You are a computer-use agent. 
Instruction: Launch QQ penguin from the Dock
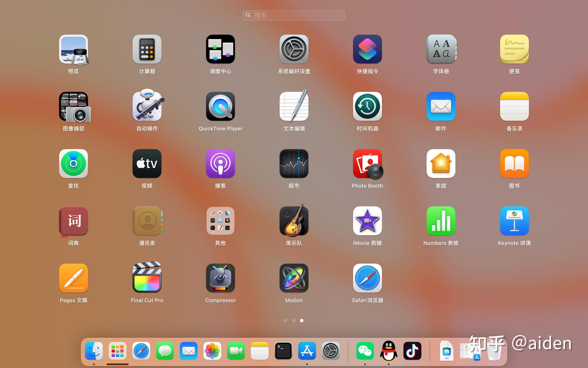pyautogui.click(x=389, y=351)
